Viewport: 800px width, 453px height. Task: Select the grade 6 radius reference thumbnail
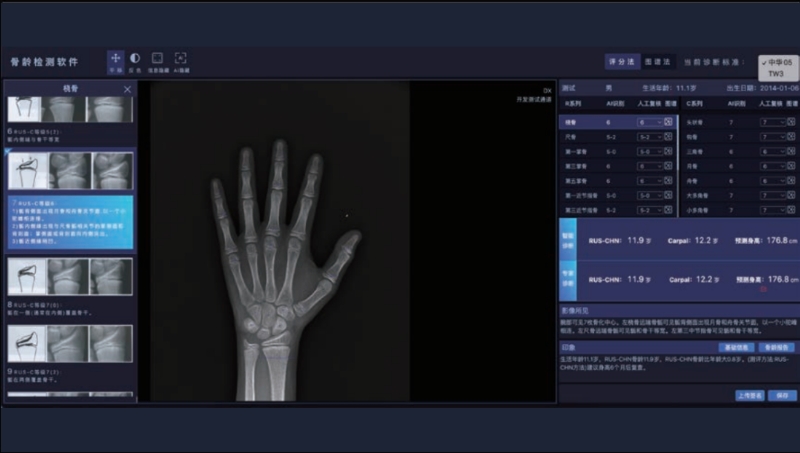[70, 109]
